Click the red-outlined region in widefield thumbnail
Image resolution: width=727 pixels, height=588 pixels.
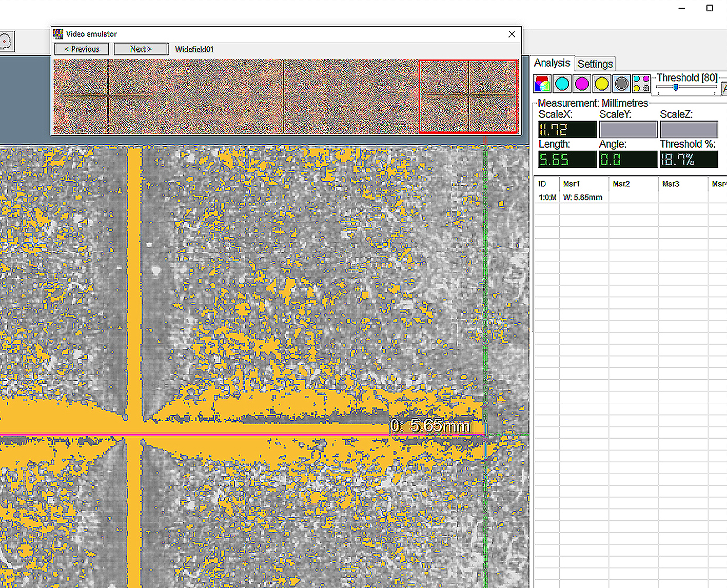tap(468, 96)
